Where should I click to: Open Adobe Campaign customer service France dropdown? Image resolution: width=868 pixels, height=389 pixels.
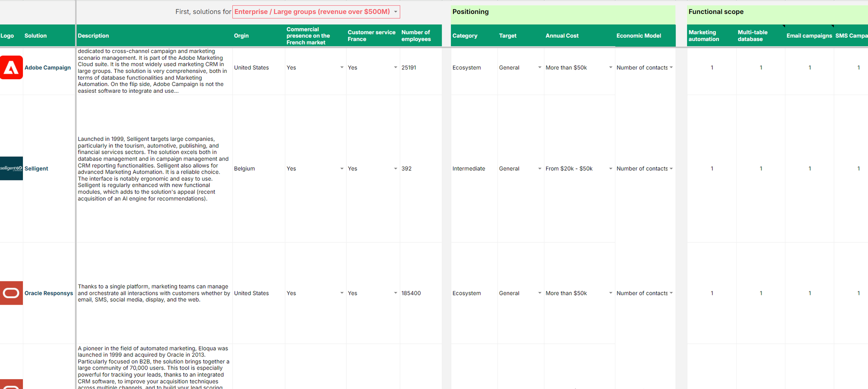coord(395,67)
